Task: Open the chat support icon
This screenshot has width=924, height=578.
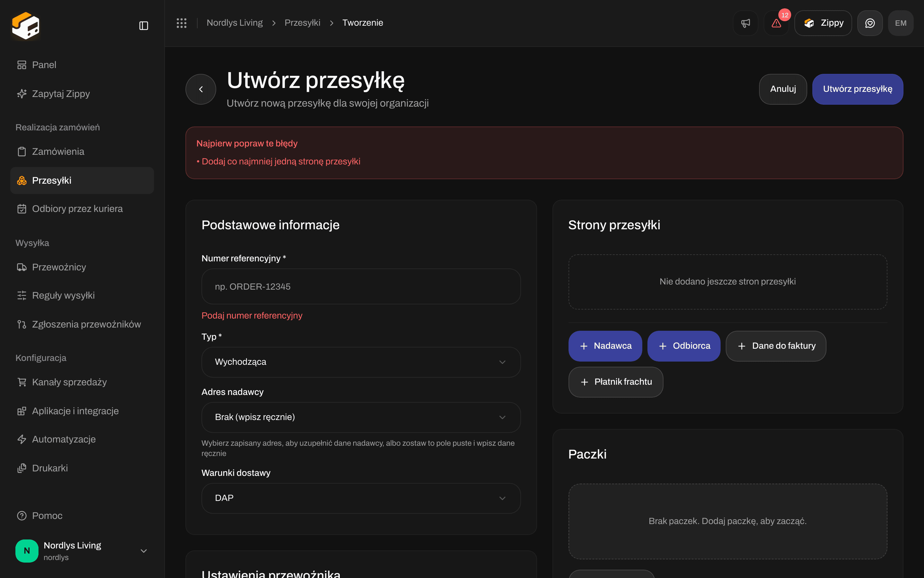Action: tap(870, 23)
